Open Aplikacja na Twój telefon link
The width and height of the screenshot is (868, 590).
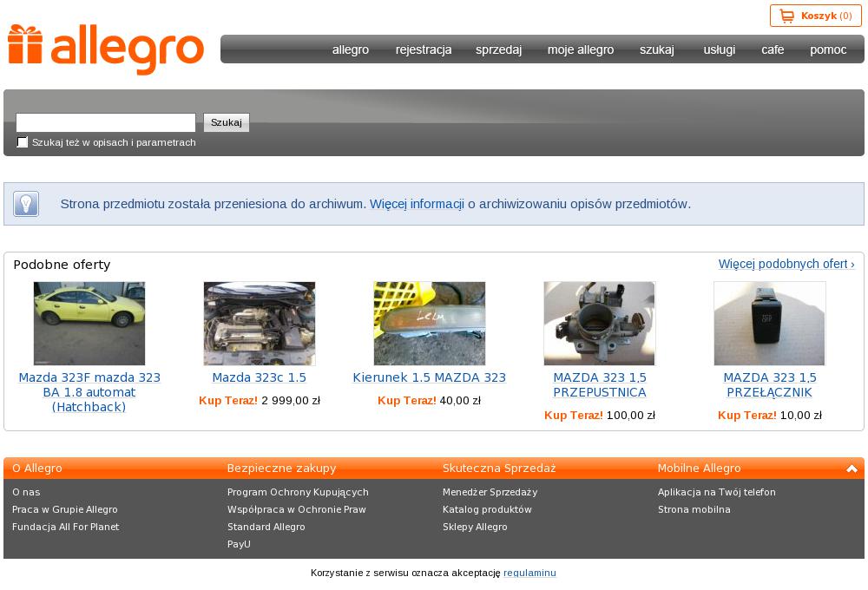[x=716, y=492]
